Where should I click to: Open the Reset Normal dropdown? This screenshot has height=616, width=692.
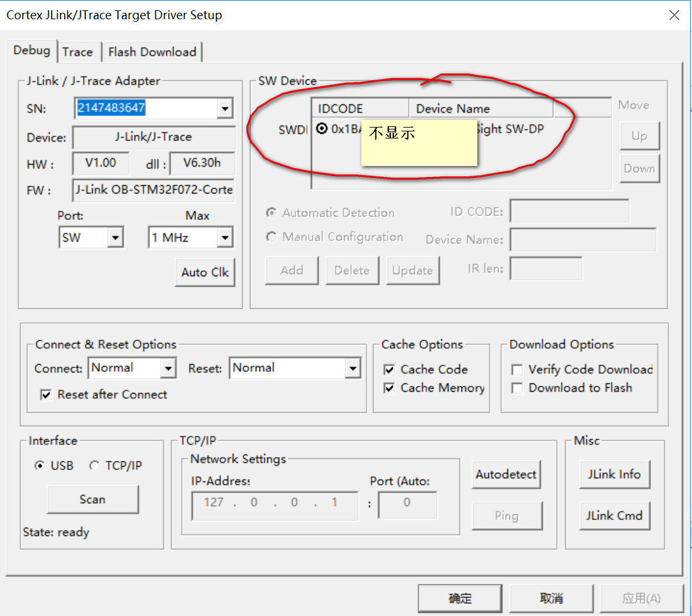pyautogui.click(x=352, y=368)
